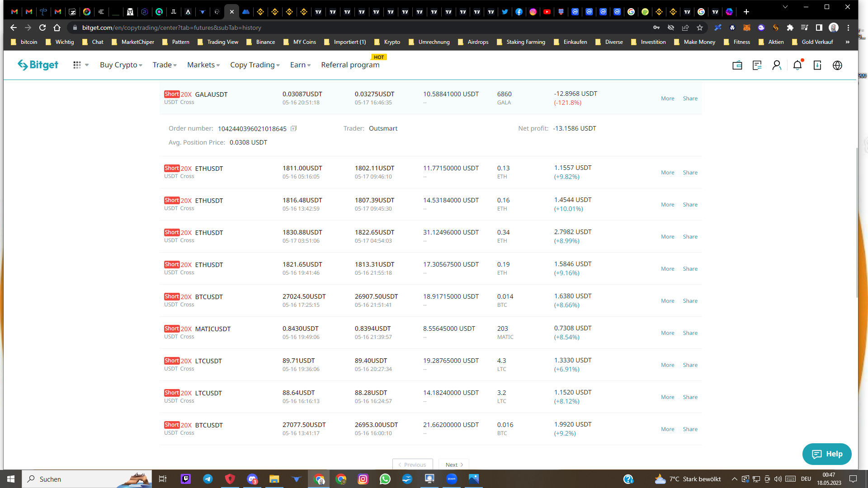
Task: Open the Referral program page
Action: (350, 65)
